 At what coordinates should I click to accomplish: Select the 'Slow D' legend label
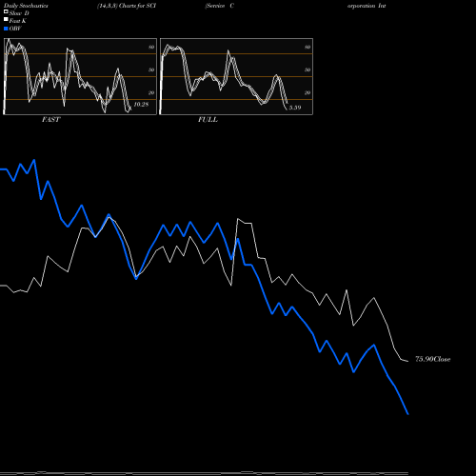click(19, 13)
